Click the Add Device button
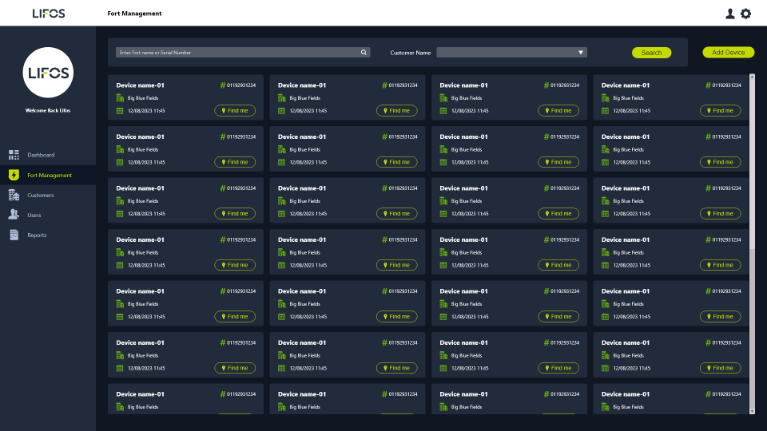Screen dimensions: 767x431 tap(728, 52)
